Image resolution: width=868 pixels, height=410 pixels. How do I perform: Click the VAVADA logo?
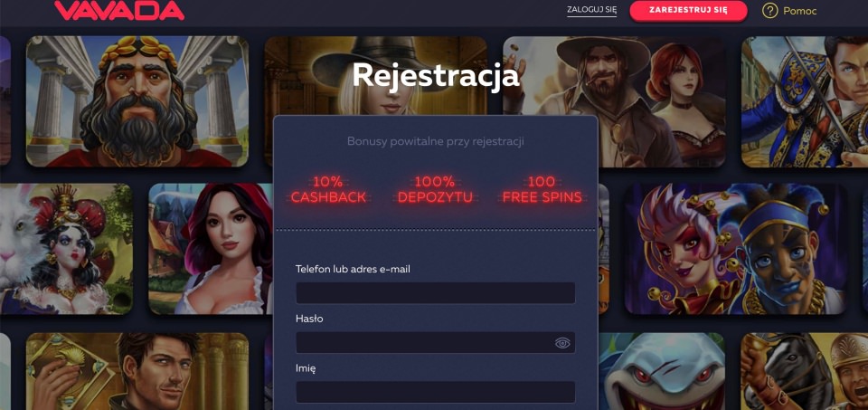[x=119, y=11]
